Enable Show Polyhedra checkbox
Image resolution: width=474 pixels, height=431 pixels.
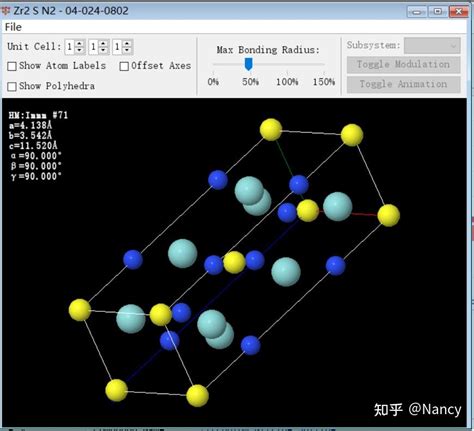12,86
